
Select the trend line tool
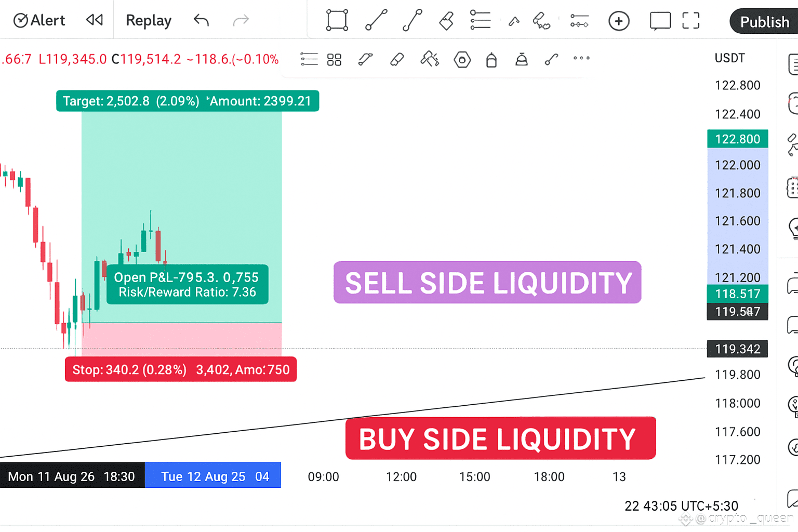click(x=376, y=20)
